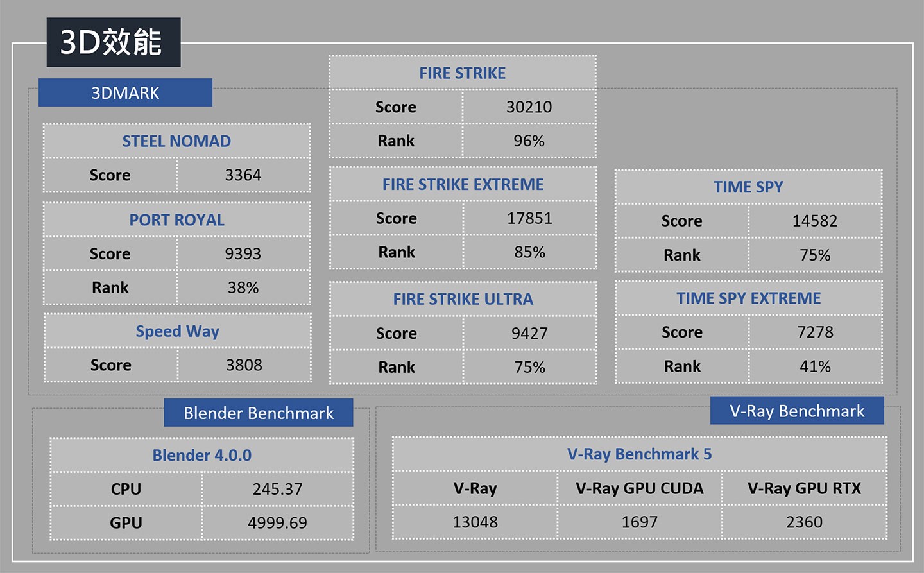Click Rank label in Time Spy Extreme table
Screen dimensions: 924x573
click(x=682, y=366)
